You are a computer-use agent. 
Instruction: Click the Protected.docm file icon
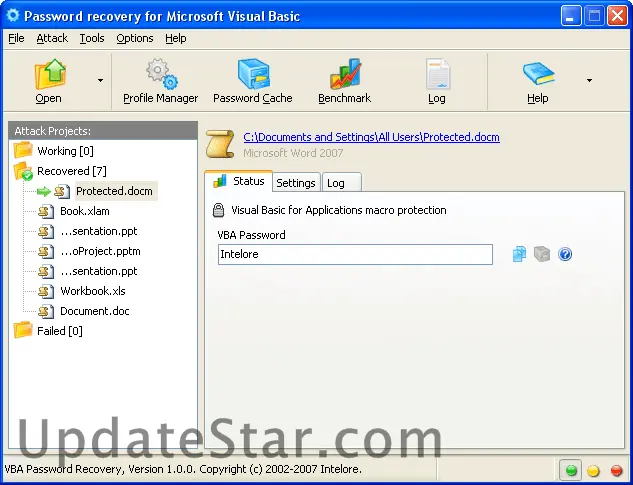[62, 191]
